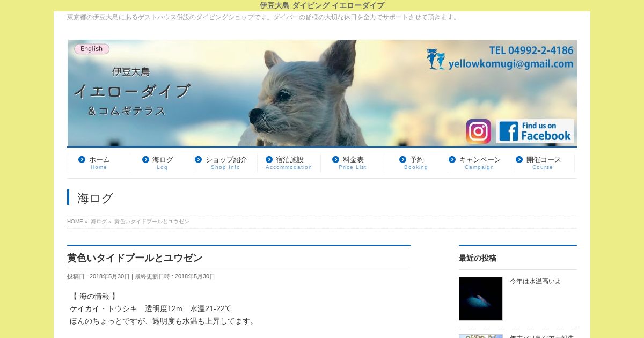Image resolution: width=644 pixels, height=338 pixels.
Task: Click the 投稿日 2018年5月30日 date line
Action: 141,277
